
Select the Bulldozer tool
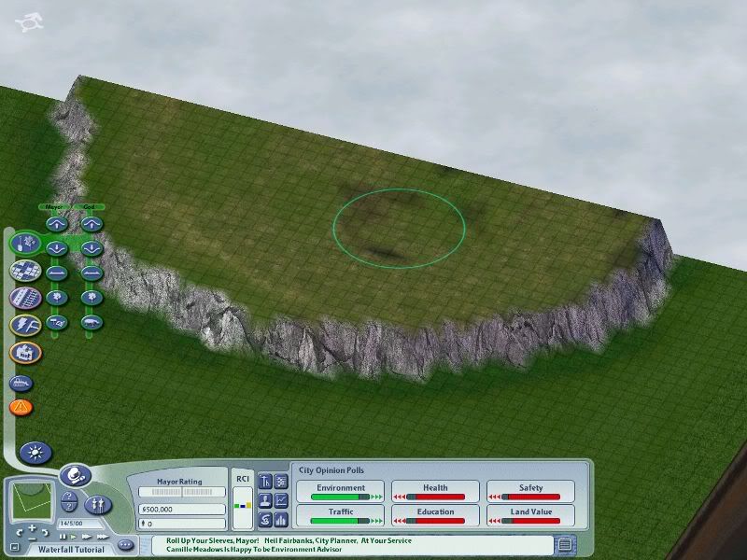click(21, 383)
